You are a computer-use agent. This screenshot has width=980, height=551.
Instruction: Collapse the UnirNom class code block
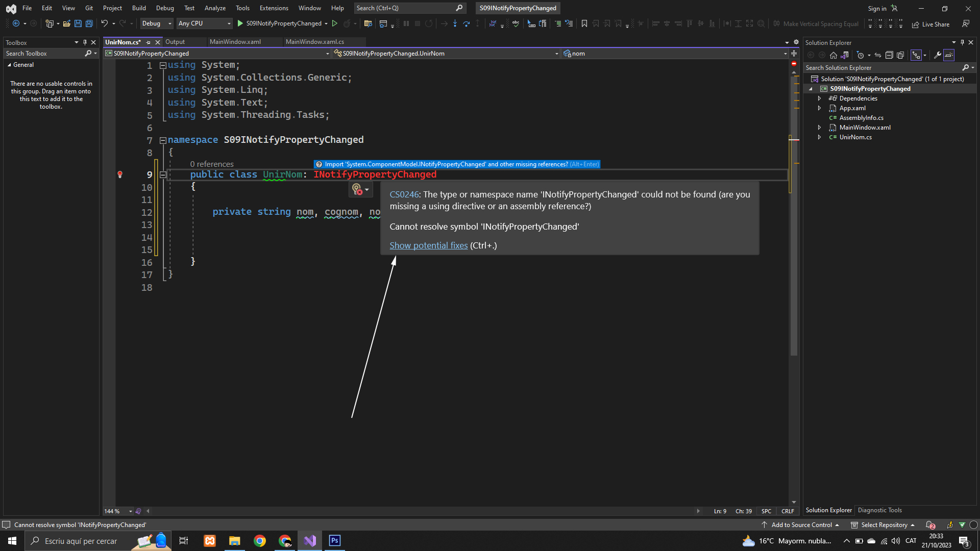coord(163,174)
